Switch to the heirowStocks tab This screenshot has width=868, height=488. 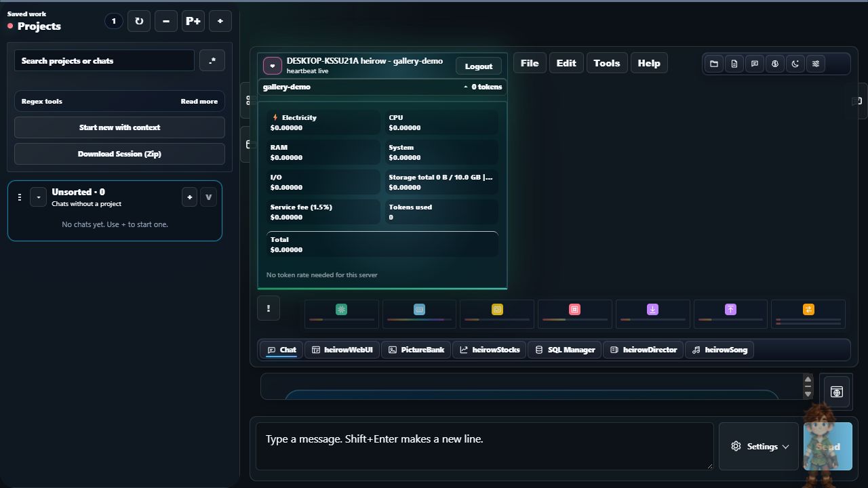click(490, 350)
